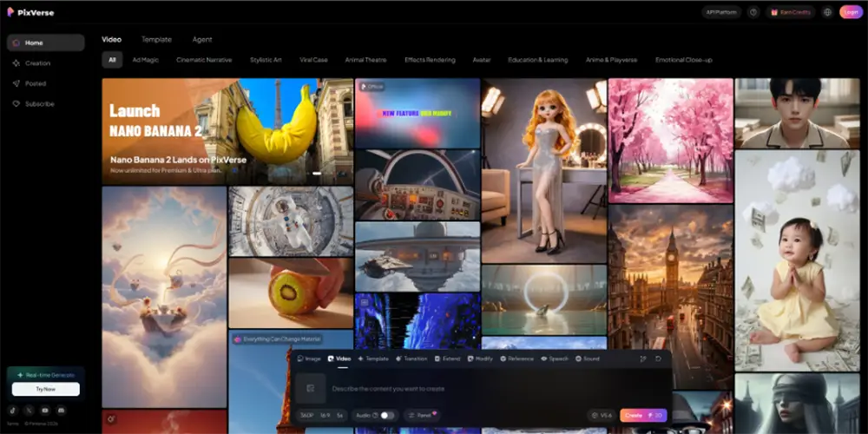Click the Try Now button
This screenshot has height=434, width=868.
coord(45,390)
